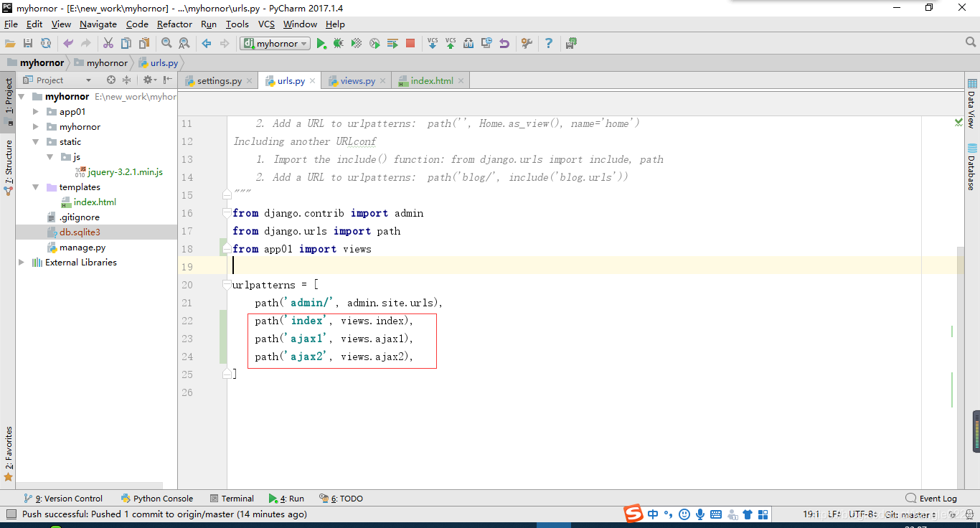Open the Project view dropdown
Screen dimensions: 980x528
(59, 80)
